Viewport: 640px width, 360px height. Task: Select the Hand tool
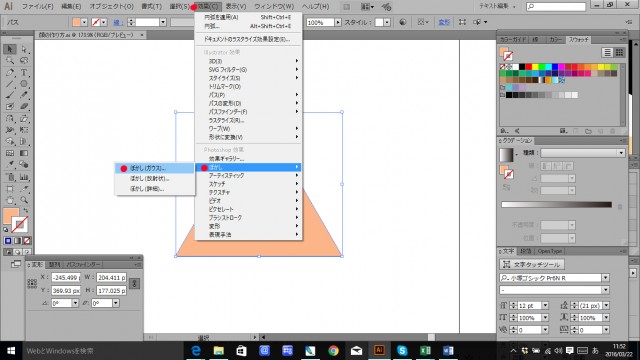tap(10, 200)
